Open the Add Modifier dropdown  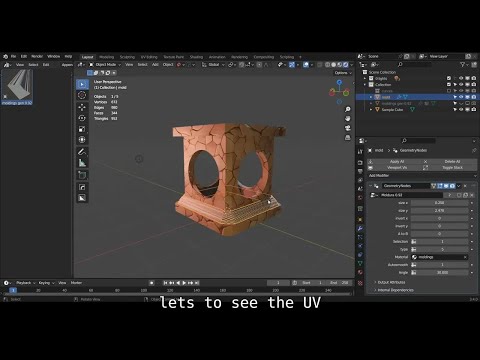(x=422, y=175)
